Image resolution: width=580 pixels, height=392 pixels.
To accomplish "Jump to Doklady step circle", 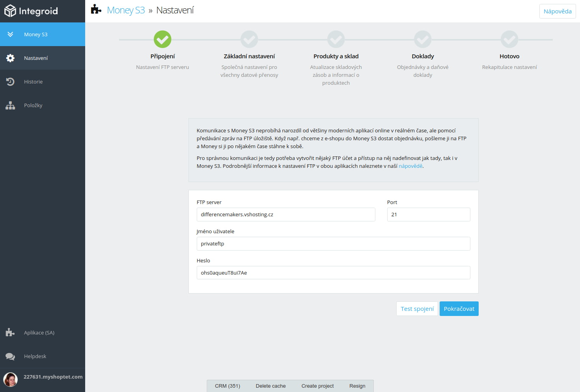I will pyautogui.click(x=423, y=39).
